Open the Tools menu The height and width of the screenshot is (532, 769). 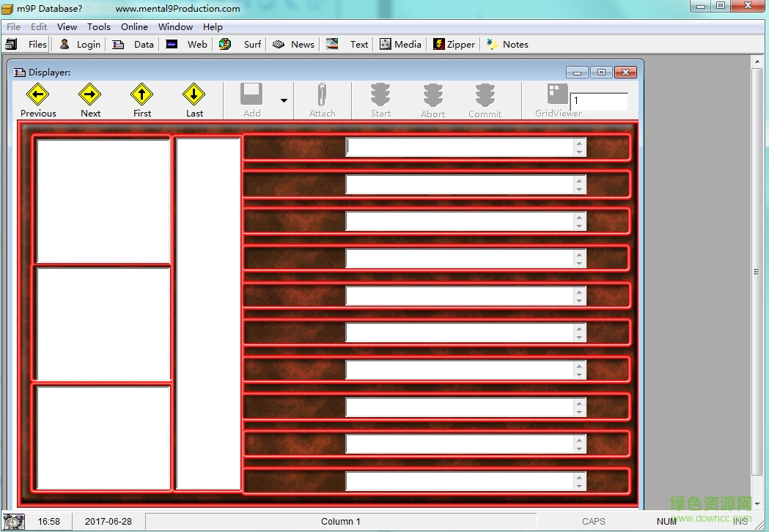point(99,26)
